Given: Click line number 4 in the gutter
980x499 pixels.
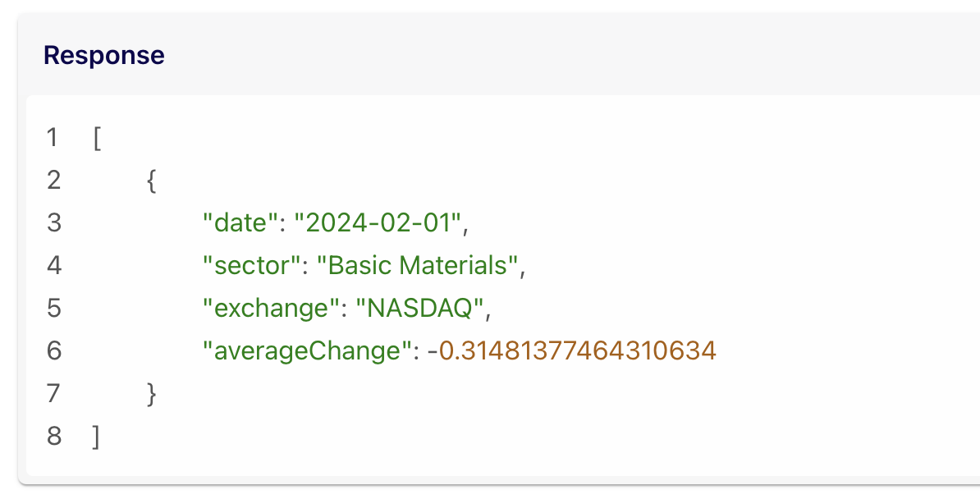Looking at the screenshot, I should 53,265.
